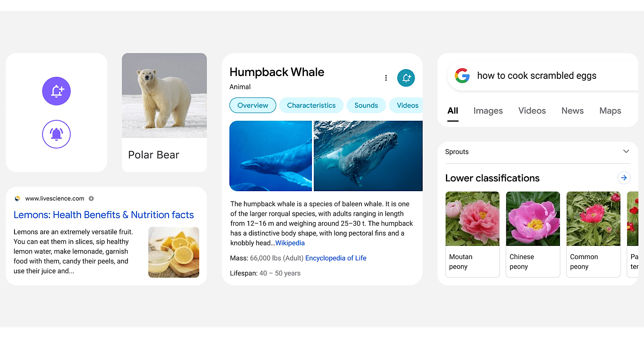Select the Characteristics chip

click(311, 105)
